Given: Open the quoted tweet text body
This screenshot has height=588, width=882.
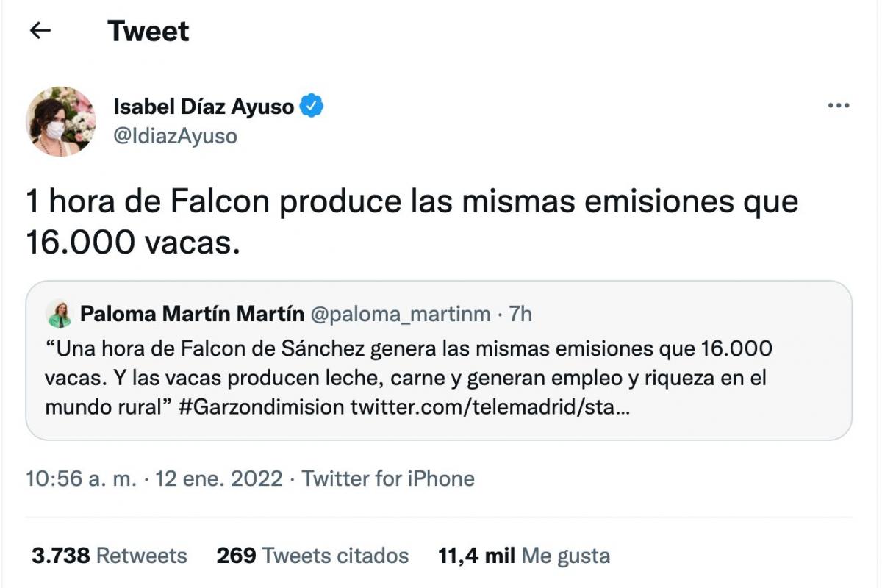Looking at the screenshot, I should point(408,376).
